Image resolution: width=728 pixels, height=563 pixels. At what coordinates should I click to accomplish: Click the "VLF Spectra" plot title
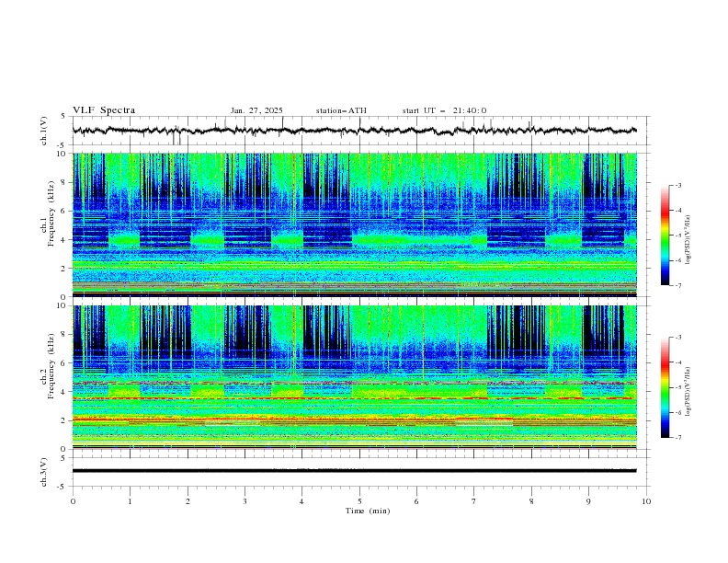(x=104, y=110)
